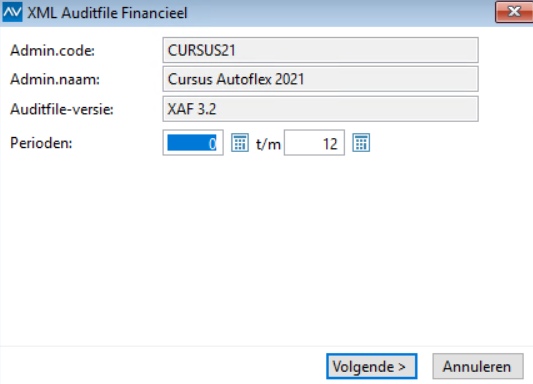533x384 pixels.
Task: Click the AV application icon in the title bar
Action: point(12,12)
